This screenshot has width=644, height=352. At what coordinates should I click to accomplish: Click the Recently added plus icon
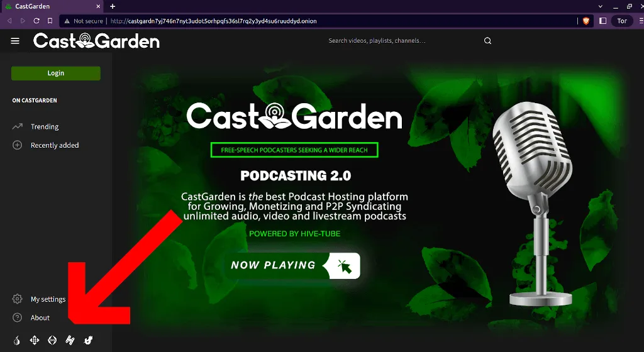point(17,145)
